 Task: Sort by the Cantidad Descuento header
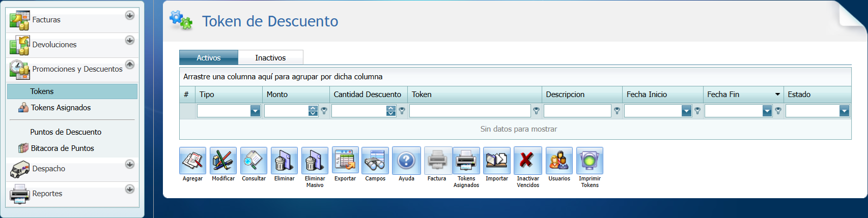click(x=369, y=95)
